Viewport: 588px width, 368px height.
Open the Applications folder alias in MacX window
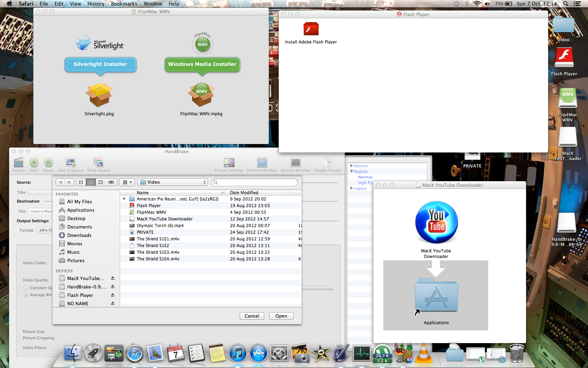pos(436,295)
